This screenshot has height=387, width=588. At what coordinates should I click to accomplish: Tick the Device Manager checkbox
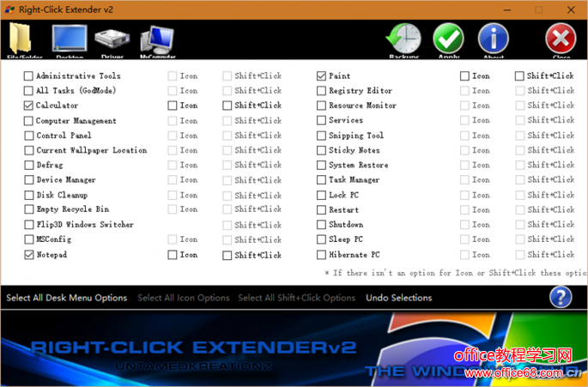29,180
